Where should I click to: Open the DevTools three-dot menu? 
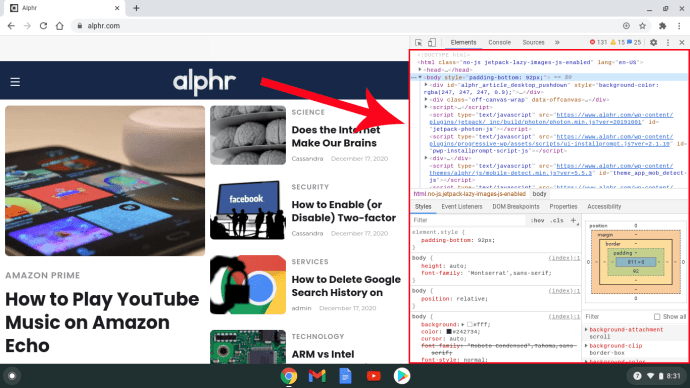pos(668,42)
